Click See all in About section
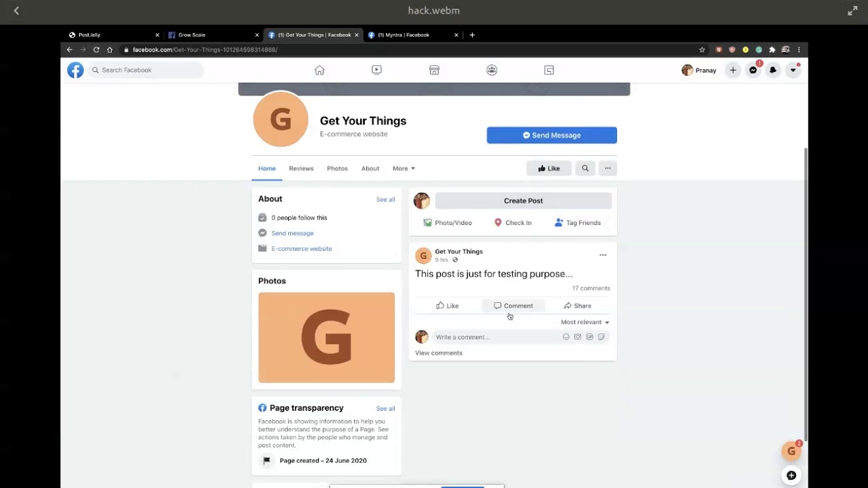Screen dimensions: 868x488 pos(385,199)
